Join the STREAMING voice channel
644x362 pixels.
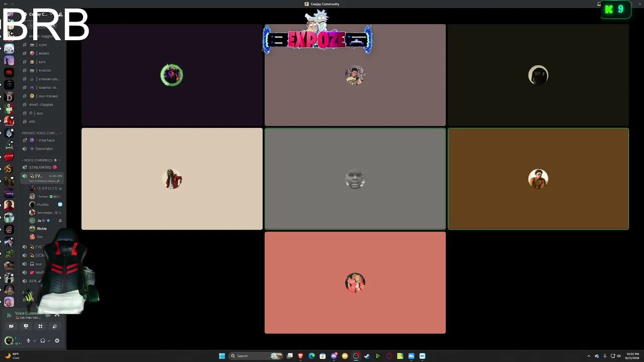[x=43, y=167]
